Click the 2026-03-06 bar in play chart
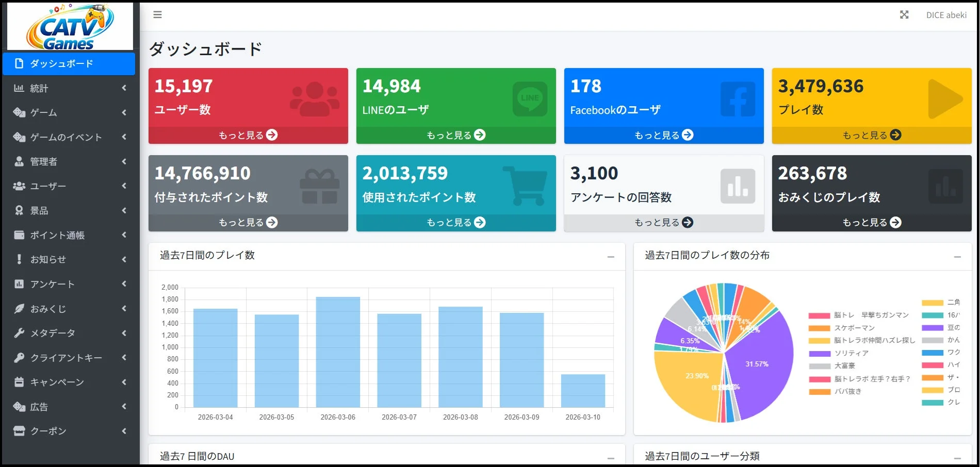The height and width of the screenshot is (467, 980). click(x=338, y=352)
